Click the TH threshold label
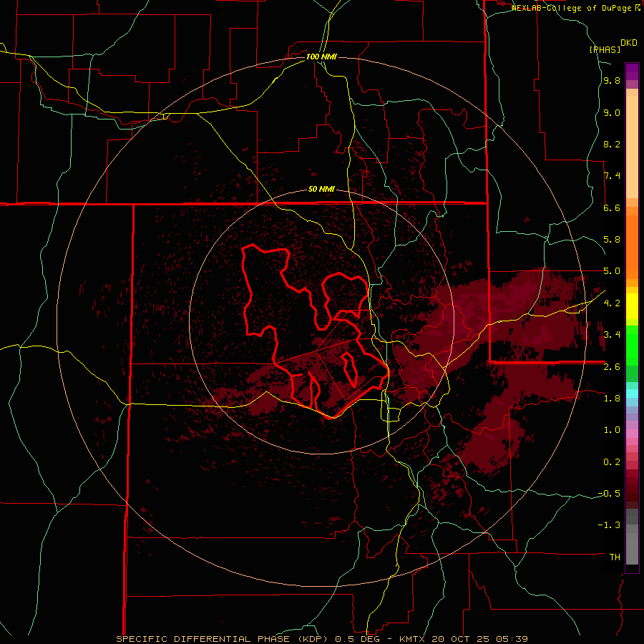 click(615, 557)
